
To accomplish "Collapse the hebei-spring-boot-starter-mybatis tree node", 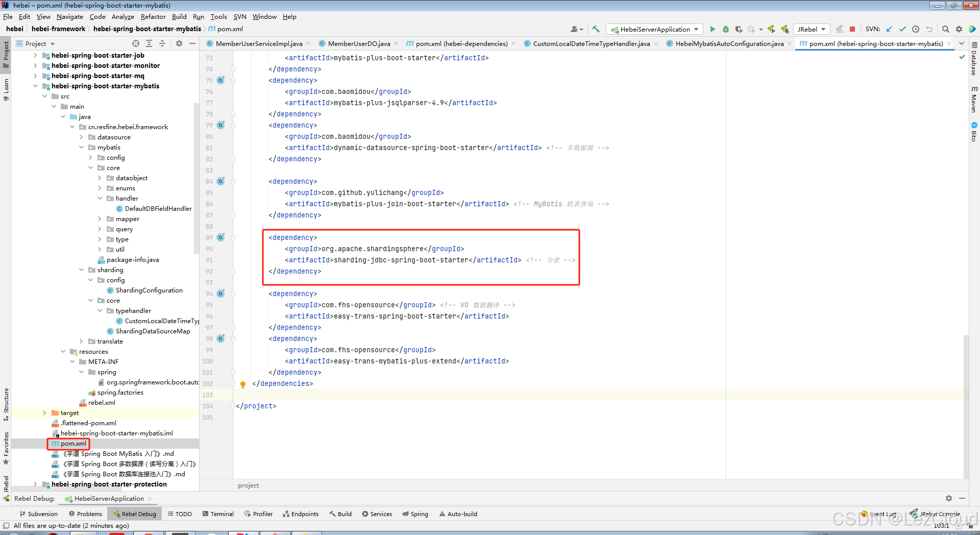I will point(36,86).
